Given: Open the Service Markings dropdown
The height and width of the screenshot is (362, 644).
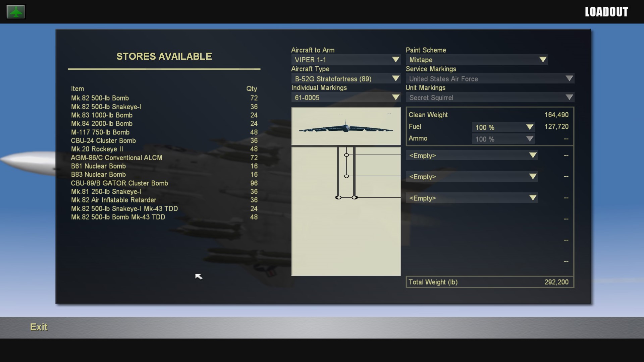Looking at the screenshot, I should (490, 79).
